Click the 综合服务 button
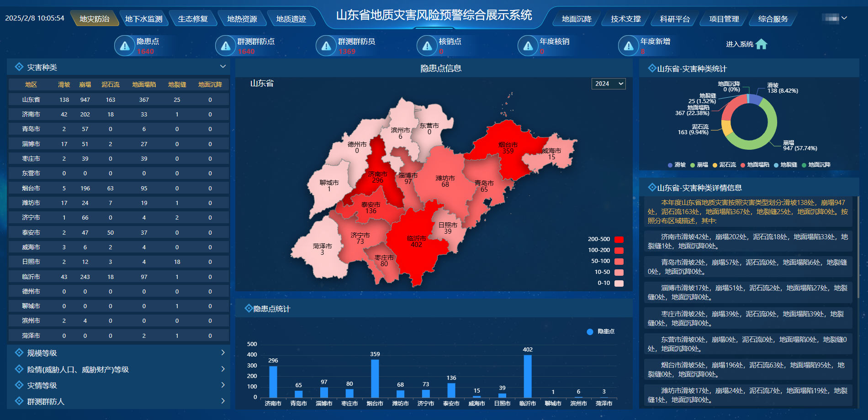 point(773,19)
